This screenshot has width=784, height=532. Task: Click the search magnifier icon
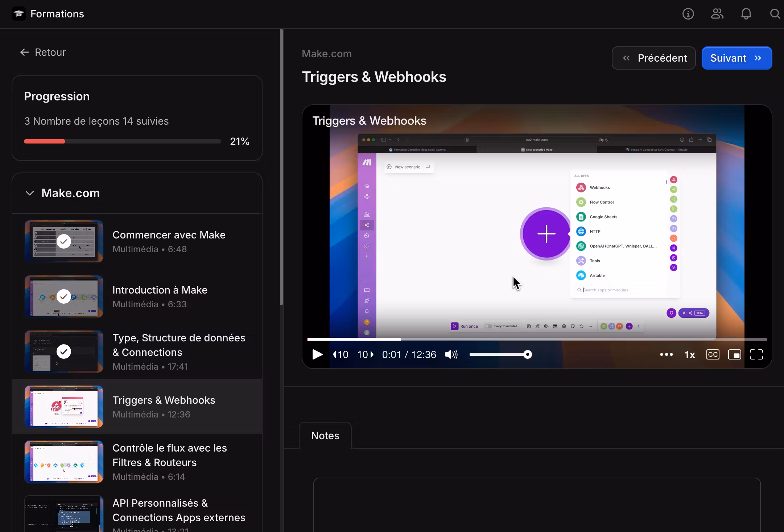pyautogui.click(x=775, y=14)
